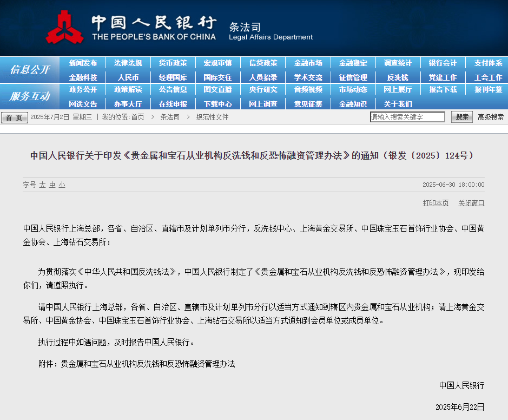Open 党建工作 section

coord(443,77)
